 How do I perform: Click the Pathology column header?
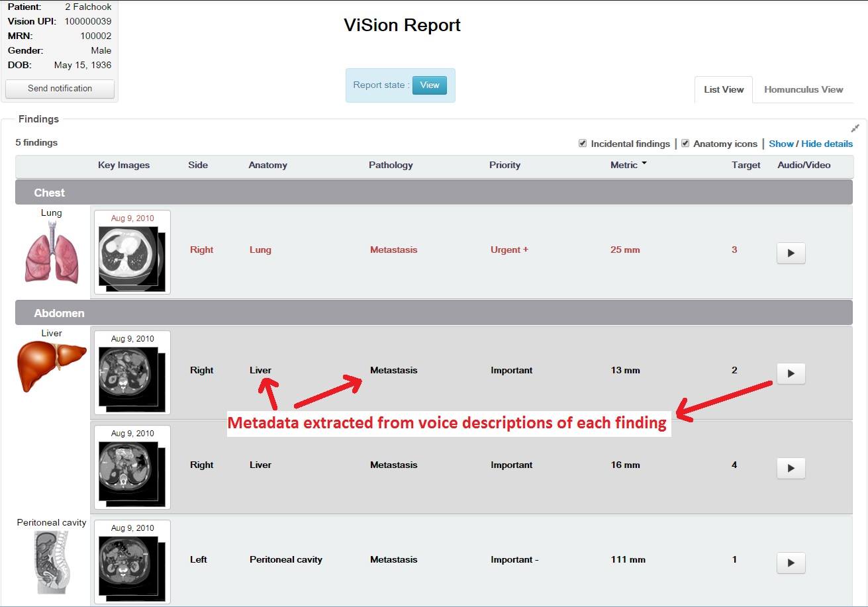coord(391,165)
